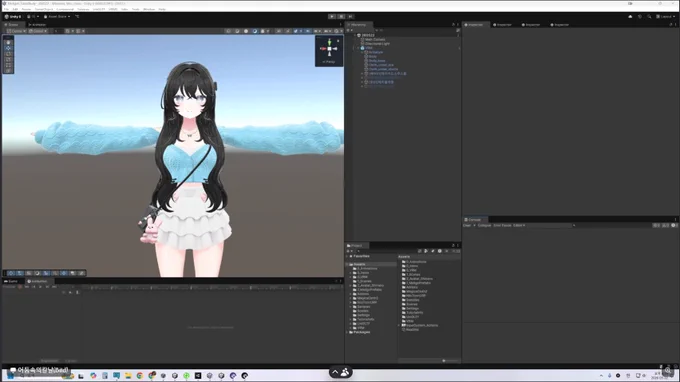The image size is (680, 382).
Task: Open the Asset Store dropdown
Action: pos(57,16)
